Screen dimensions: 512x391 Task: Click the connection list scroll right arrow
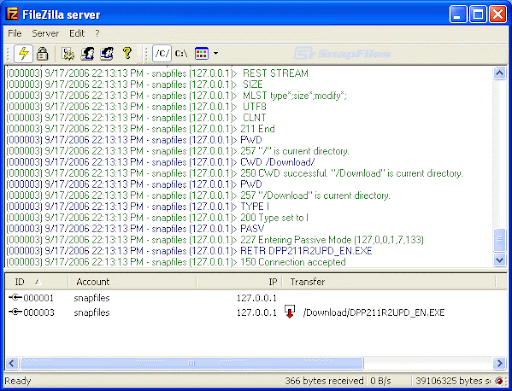point(500,363)
